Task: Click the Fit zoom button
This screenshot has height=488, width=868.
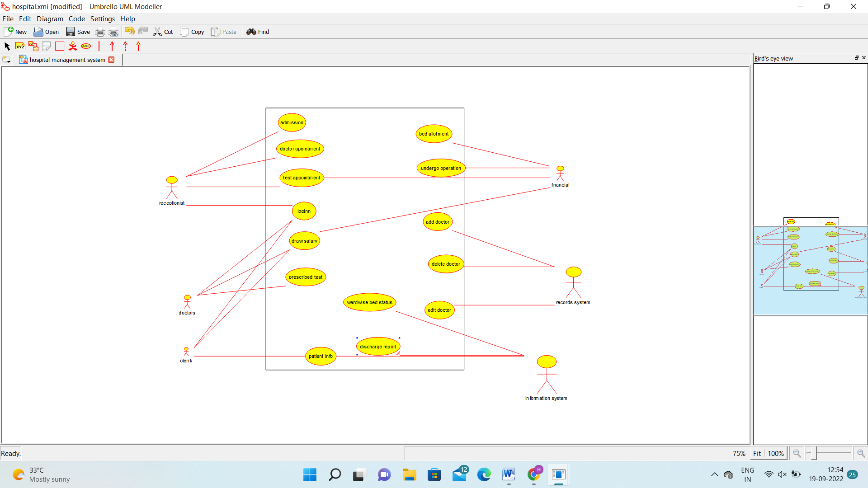Action: (x=757, y=453)
